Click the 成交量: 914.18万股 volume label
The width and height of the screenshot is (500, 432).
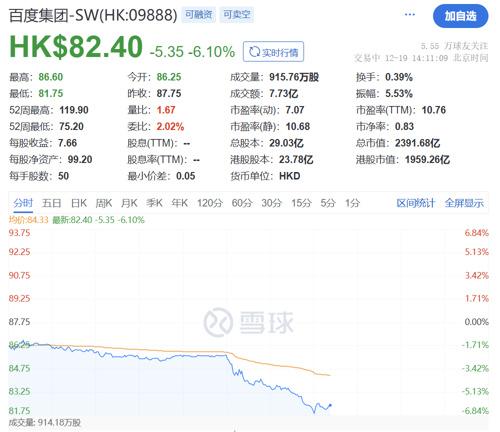45,423
